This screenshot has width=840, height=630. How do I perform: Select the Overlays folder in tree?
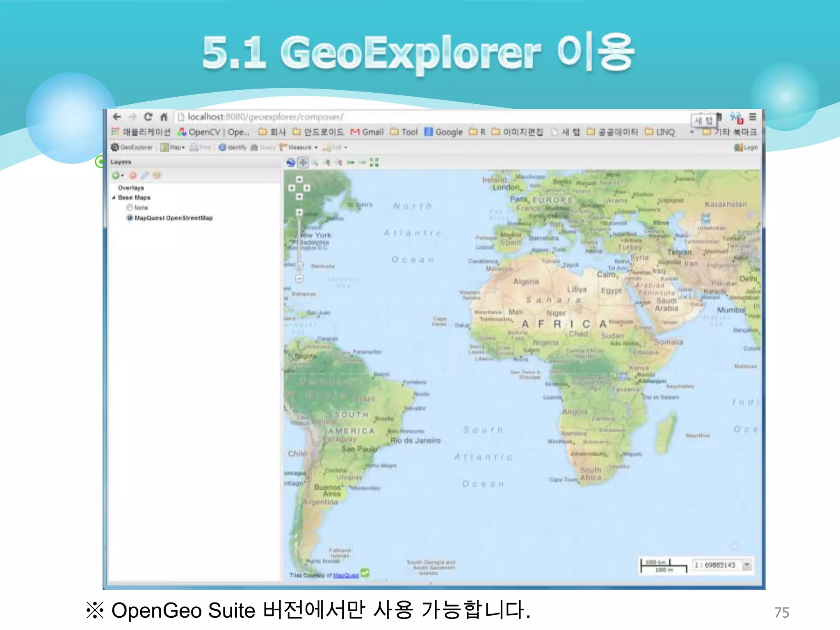[x=131, y=188]
